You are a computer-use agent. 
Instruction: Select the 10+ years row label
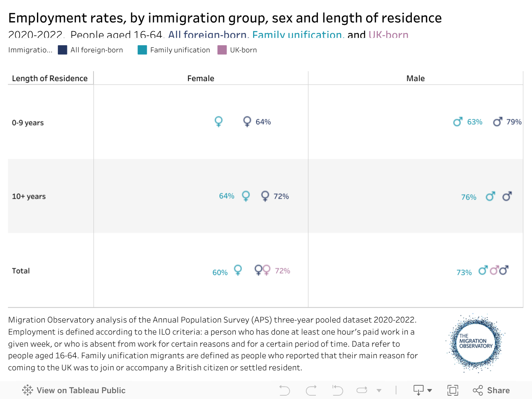[29, 196]
